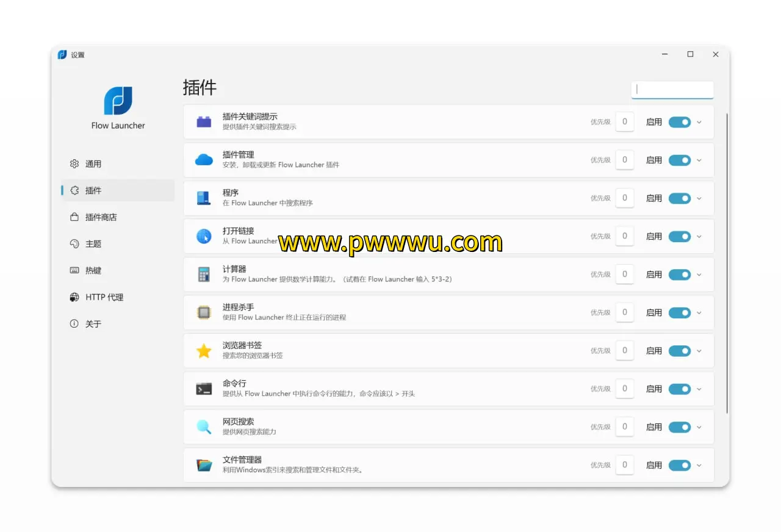
Task: Open the 关于 page
Action: 93,324
